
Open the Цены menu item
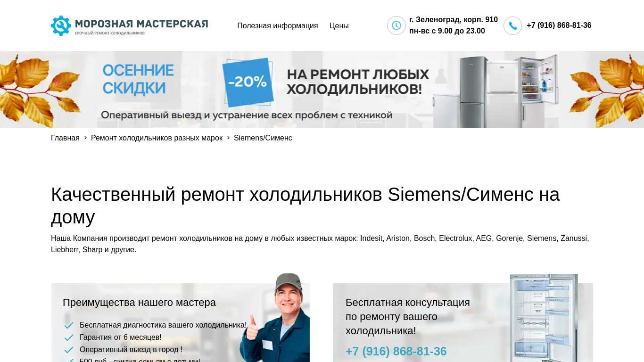click(339, 25)
